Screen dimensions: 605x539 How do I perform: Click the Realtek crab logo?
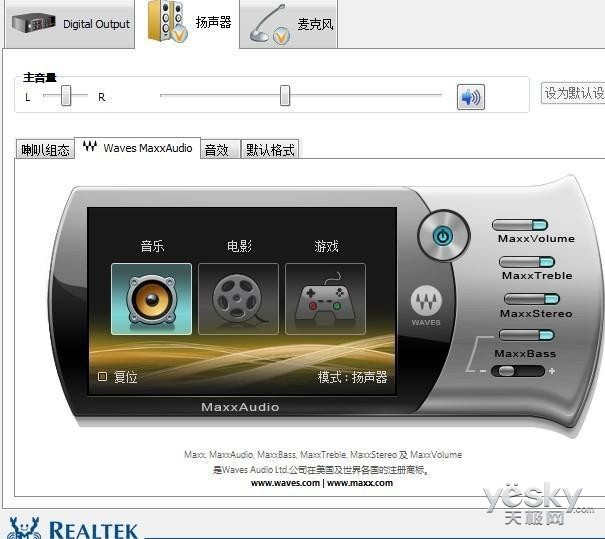[x=24, y=528]
